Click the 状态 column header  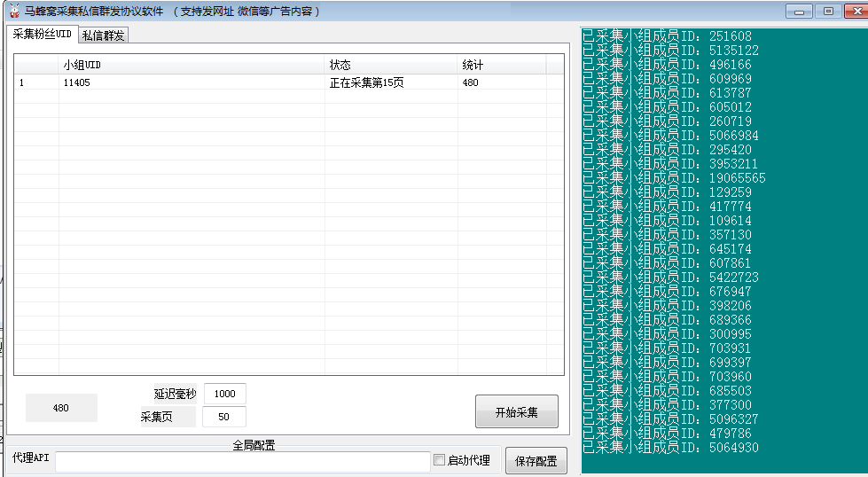(390, 66)
